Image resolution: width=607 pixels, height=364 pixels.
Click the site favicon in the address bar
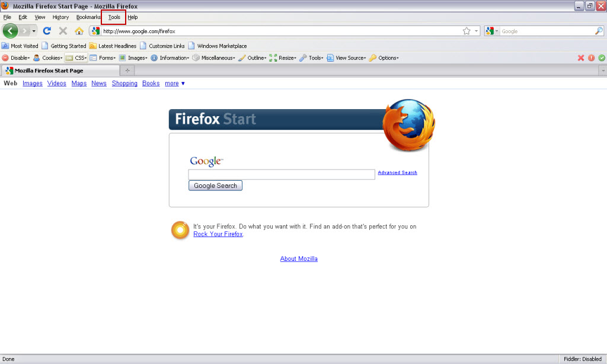pos(95,31)
